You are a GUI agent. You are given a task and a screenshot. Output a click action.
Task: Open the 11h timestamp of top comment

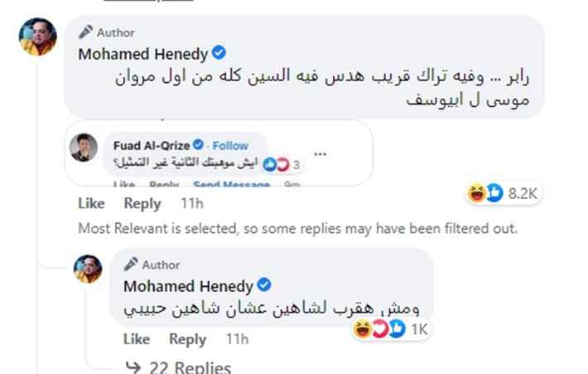click(192, 203)
